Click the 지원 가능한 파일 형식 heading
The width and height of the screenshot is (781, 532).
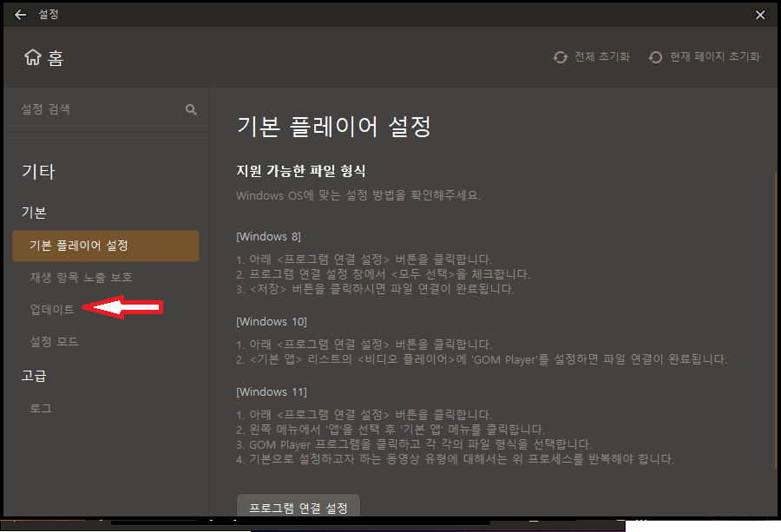pos(301,171)
